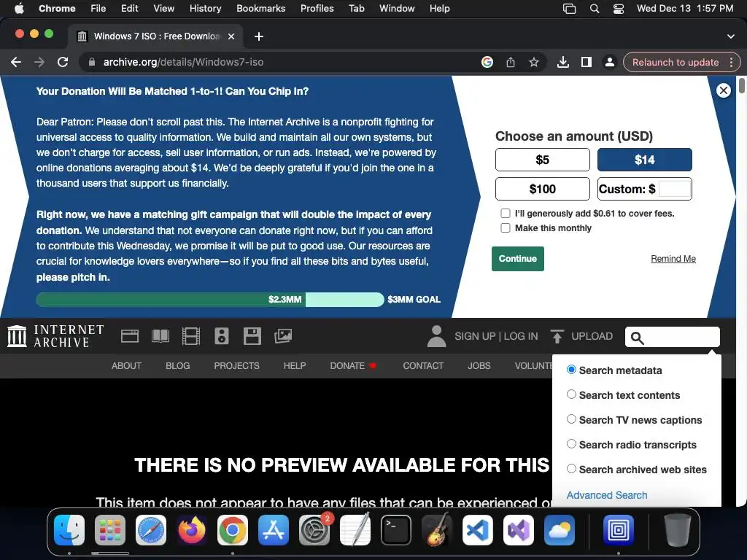Toggle Chrome side panel
Viewport: 747px width, 560px height.
click(587, 63)
